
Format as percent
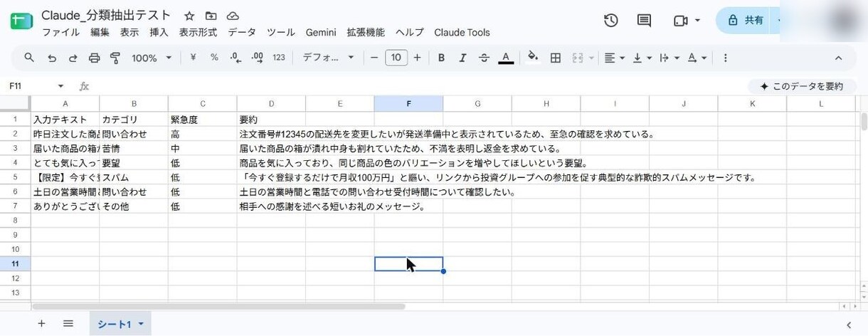click(x=214, y=58)
